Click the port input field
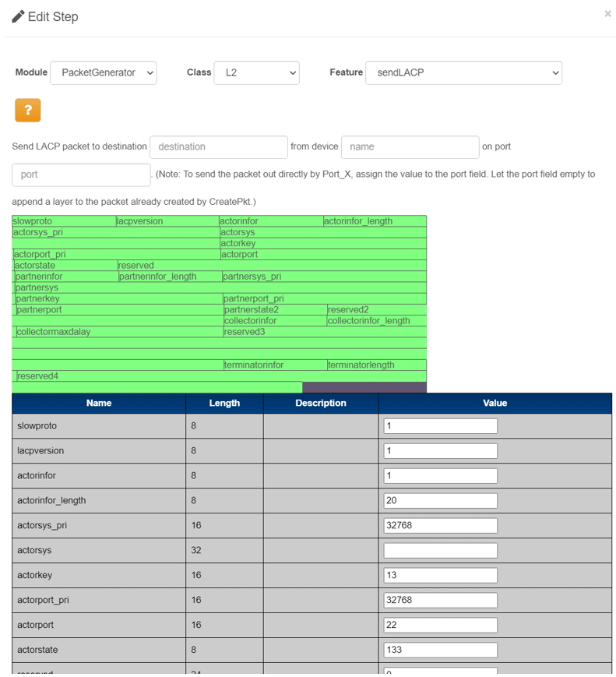Viewport: 616px width, 677px height. 81,175
